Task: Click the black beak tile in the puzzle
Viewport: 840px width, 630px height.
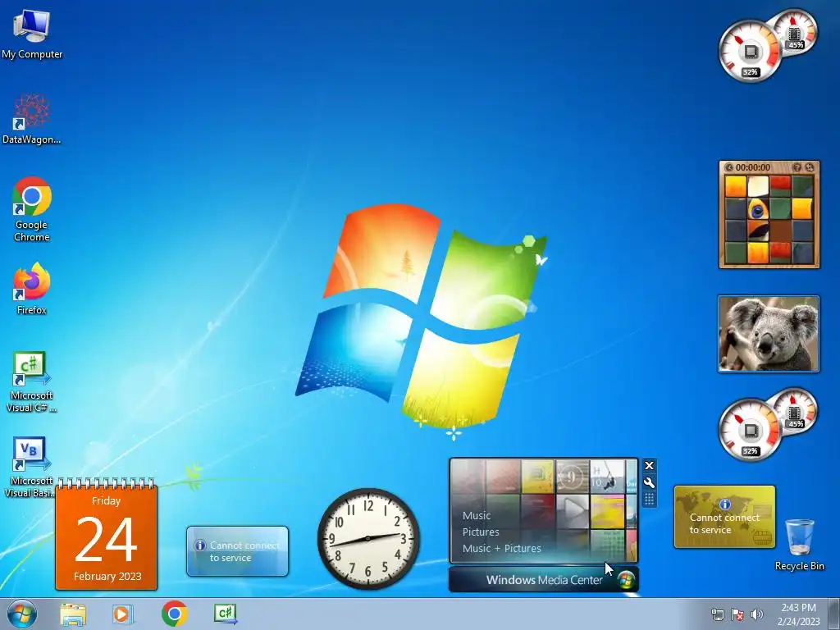Action: 757,231
